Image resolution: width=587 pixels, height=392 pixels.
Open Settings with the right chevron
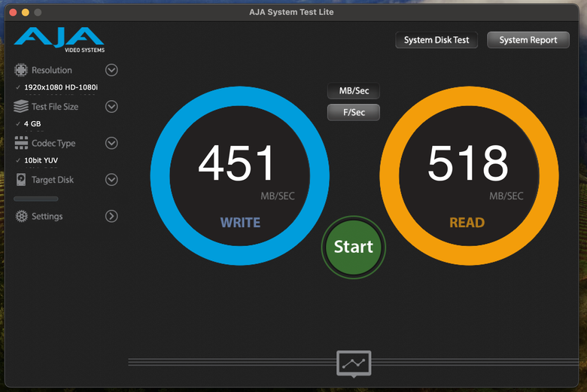(x=111, y=216)
